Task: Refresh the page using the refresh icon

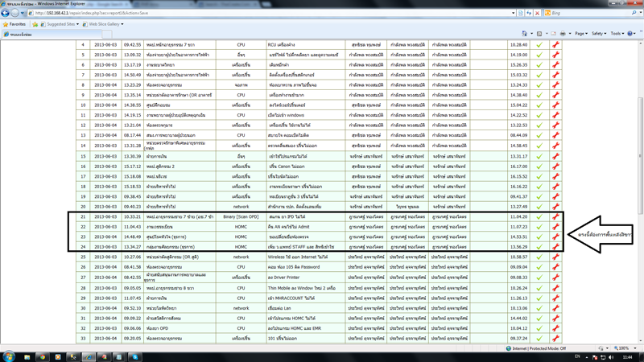Action: tap(529, 13)
